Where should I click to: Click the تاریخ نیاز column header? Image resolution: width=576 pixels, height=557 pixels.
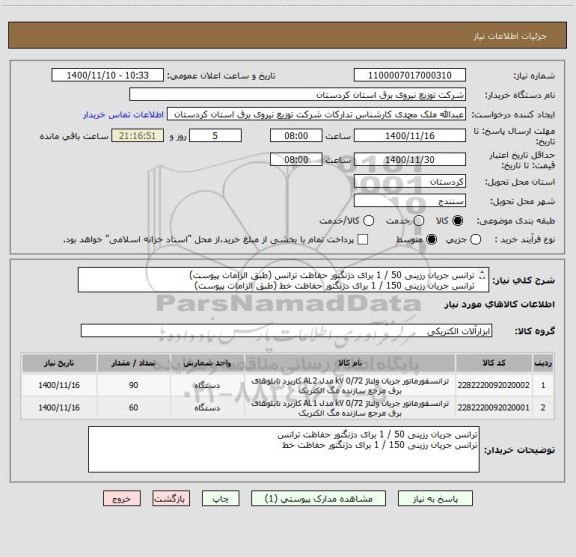pyautogui.click(x=59, y=363)
